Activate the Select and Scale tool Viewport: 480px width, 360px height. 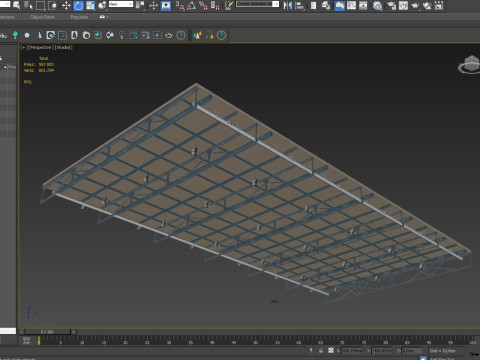[90, 5]
